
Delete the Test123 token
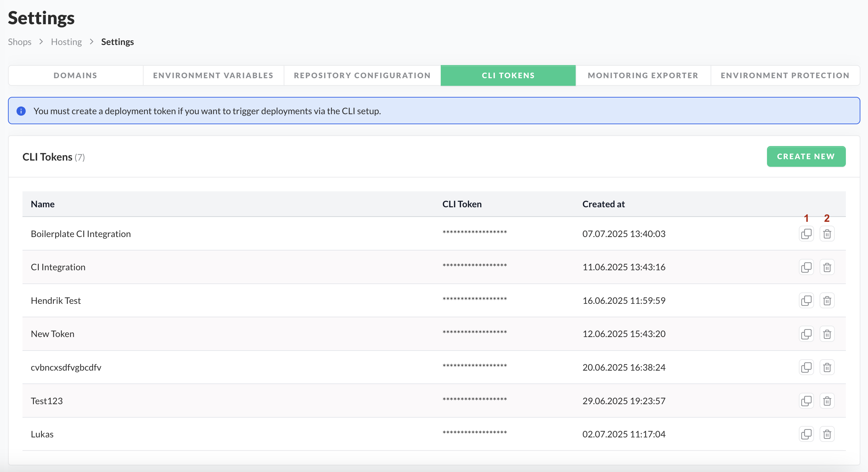point(827,401)
